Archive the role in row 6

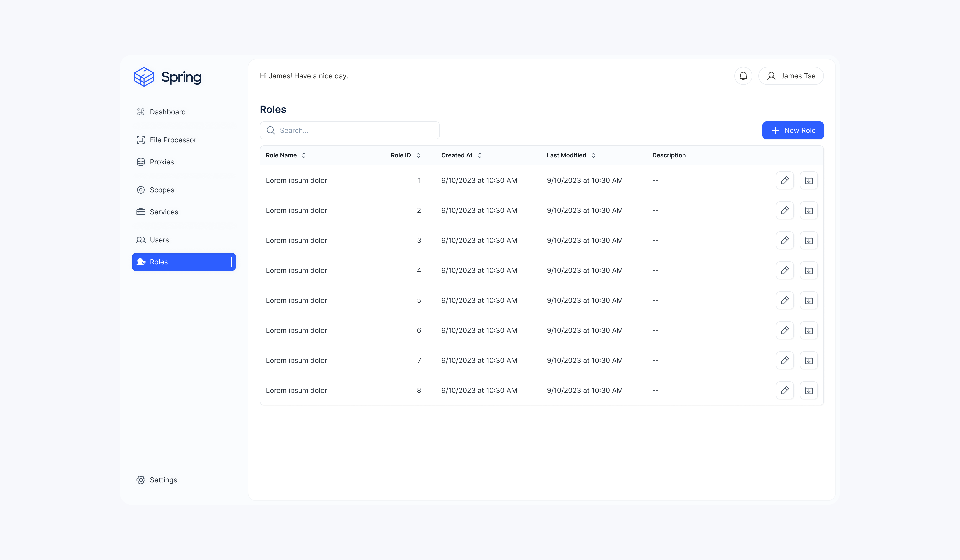(808, 331)
